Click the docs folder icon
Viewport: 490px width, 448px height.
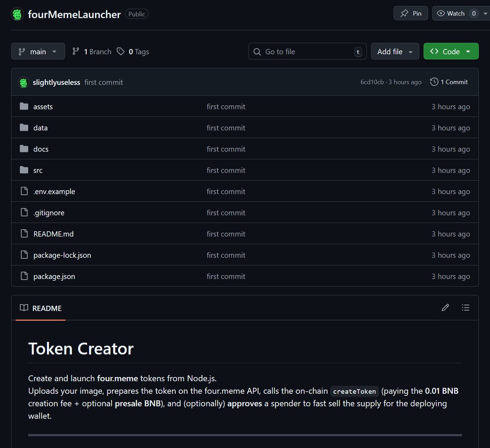click(x=24, y=149)
